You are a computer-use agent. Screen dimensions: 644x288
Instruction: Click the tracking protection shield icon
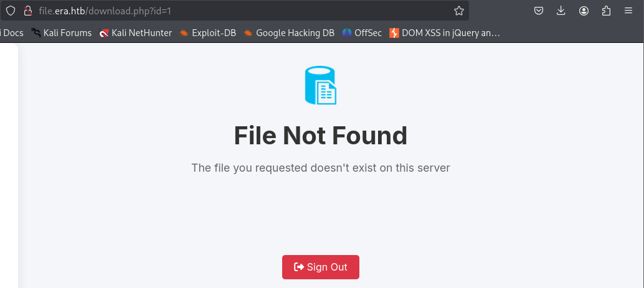pos(11,11)
